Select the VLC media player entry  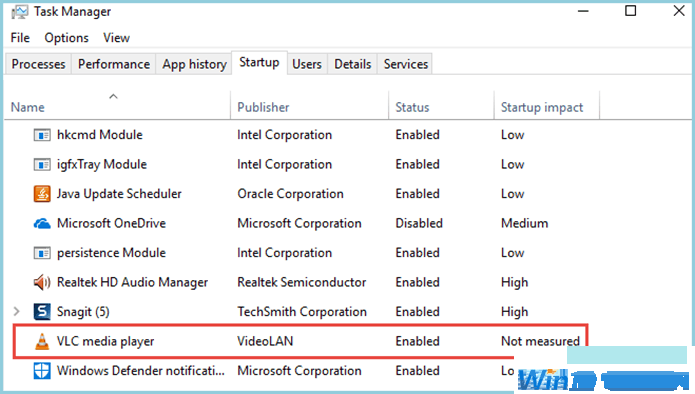105,341
